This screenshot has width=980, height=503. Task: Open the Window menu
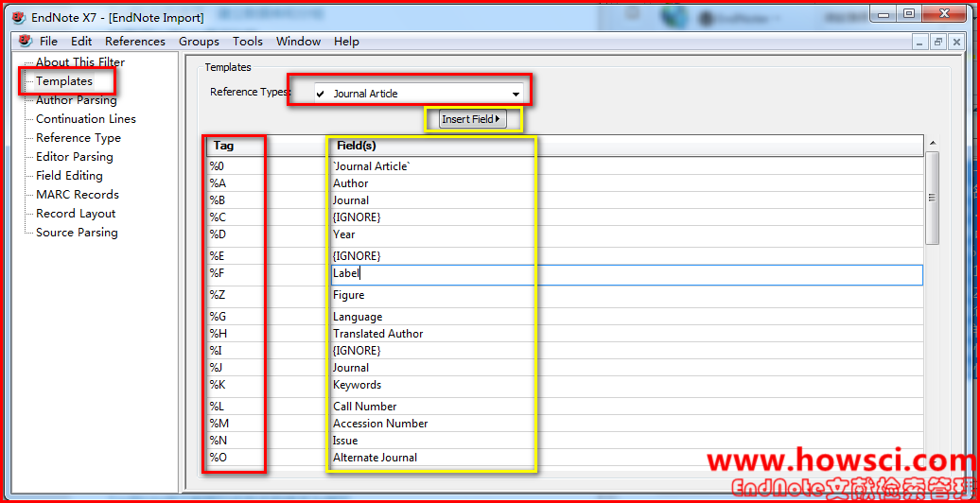coord(298,42)
